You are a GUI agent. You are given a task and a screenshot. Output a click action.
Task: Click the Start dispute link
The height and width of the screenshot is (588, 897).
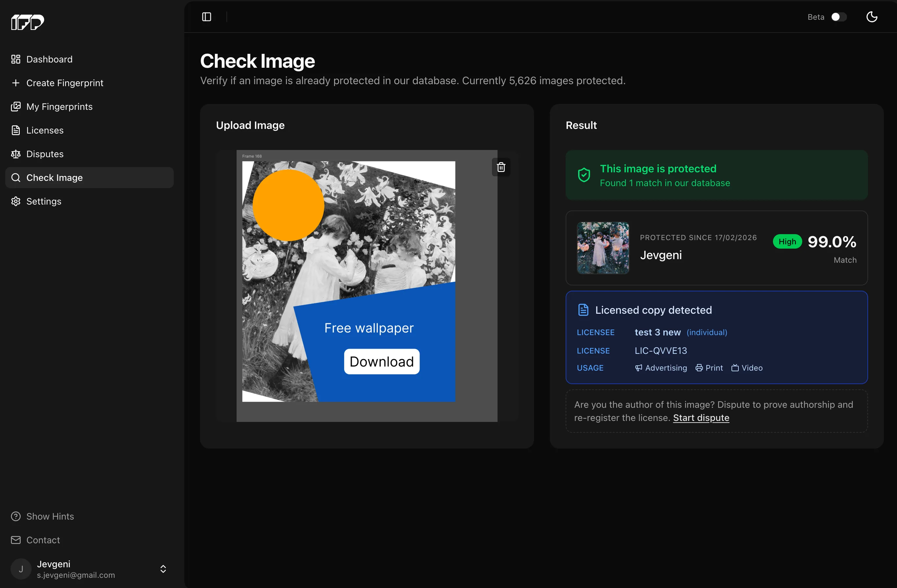pos(701,418)
